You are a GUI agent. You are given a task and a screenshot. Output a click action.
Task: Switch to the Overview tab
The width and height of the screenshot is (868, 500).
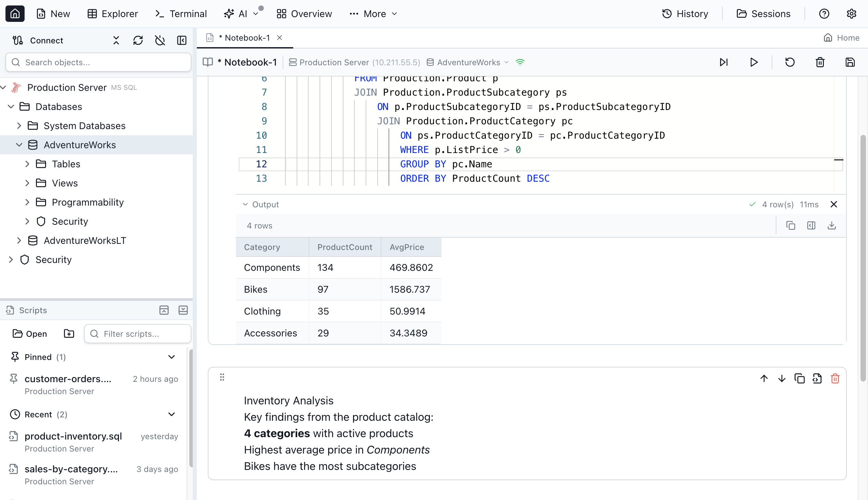304,14
